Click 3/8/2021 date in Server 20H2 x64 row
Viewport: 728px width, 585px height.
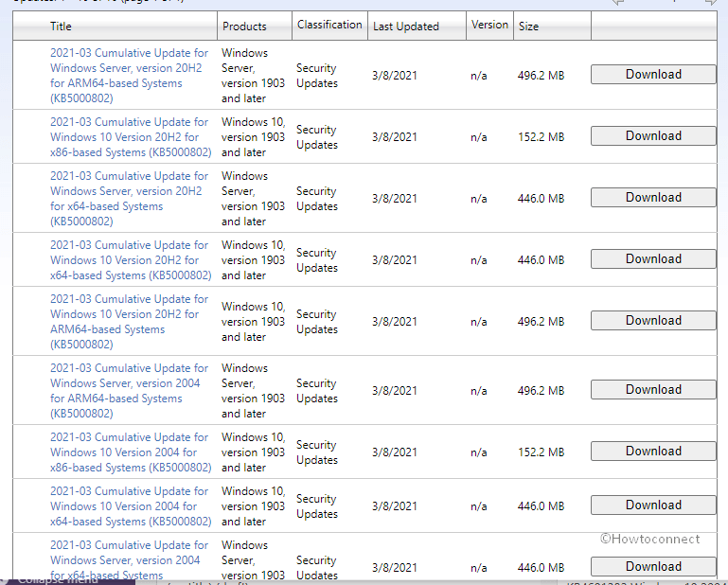pyautogui.click(x=395, y=198)
